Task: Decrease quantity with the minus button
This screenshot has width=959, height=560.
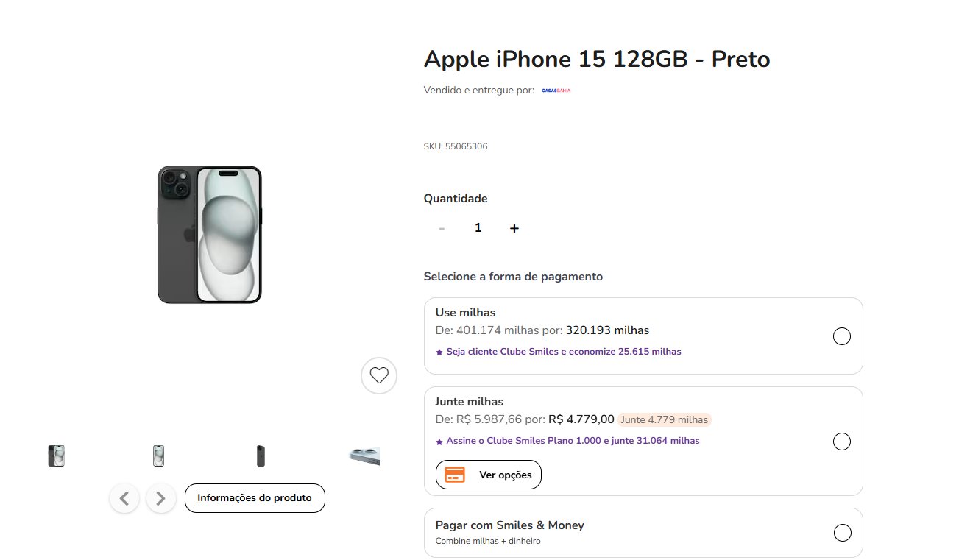Action: (442, 228)
